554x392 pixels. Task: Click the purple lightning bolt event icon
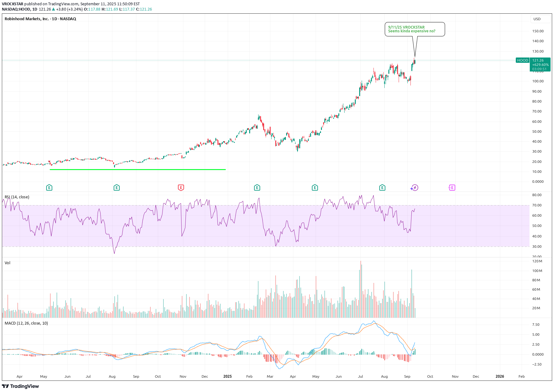[x=414, y=187]
